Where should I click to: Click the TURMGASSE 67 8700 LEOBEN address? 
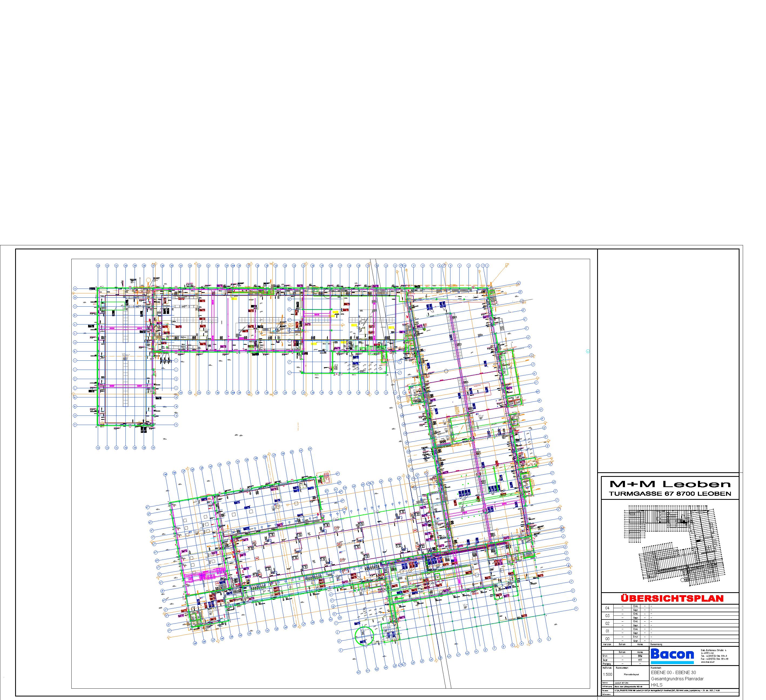point(670,494)
